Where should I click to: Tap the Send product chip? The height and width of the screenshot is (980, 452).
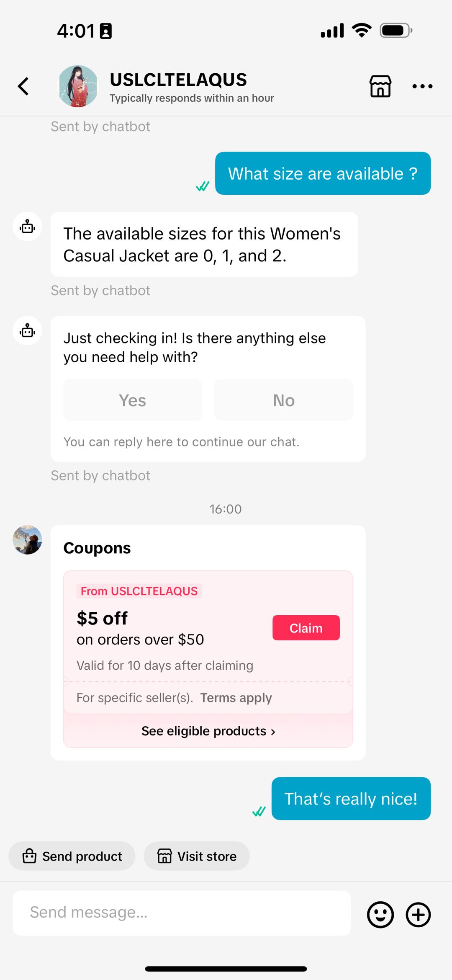72,856
